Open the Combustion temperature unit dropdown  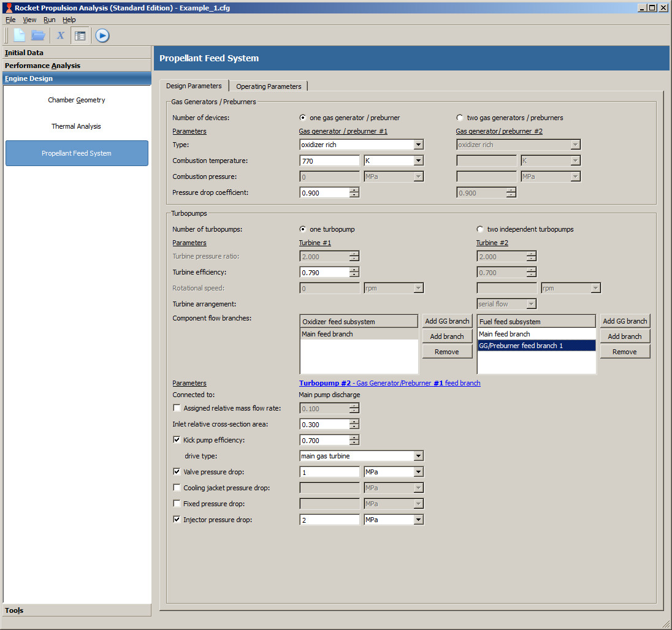pyautogui.click(x=418, y=161)
